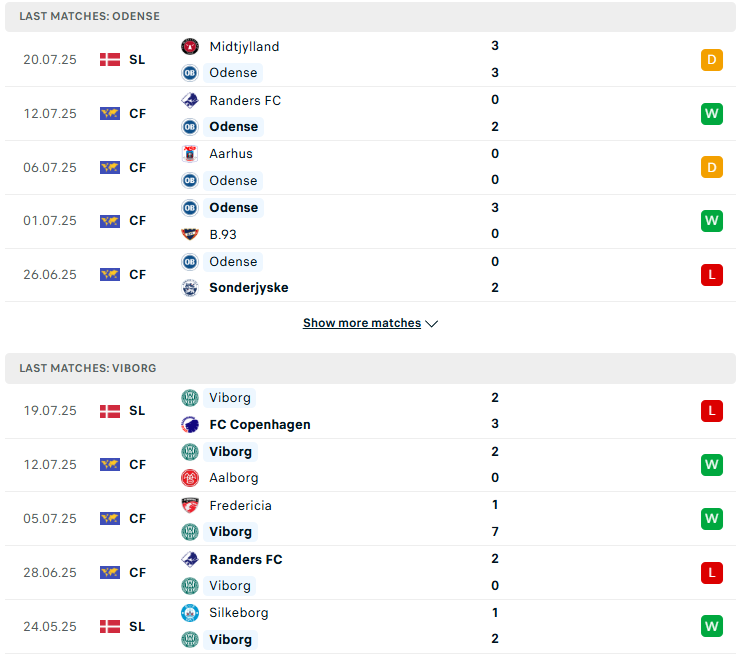
Task: Click the Aalborg red team crest
Action: [190, 478]
